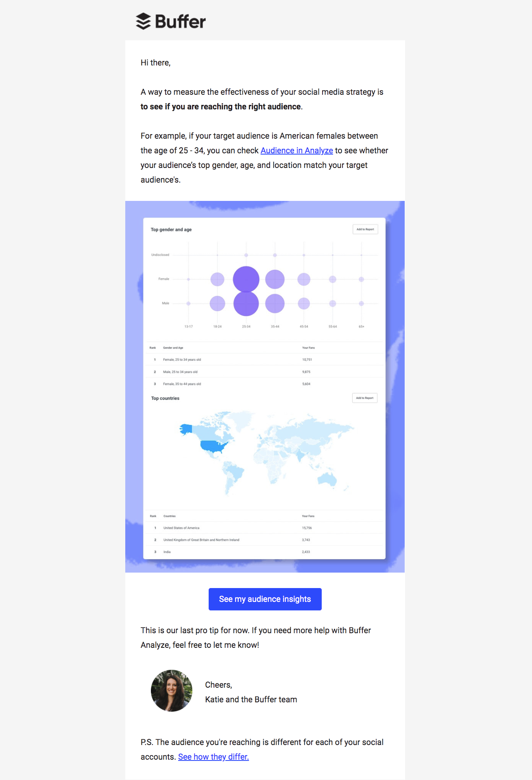The image size is (532, 780).
Task: Select rank 1 row Female 25 to 34
Action: (182, 359)
